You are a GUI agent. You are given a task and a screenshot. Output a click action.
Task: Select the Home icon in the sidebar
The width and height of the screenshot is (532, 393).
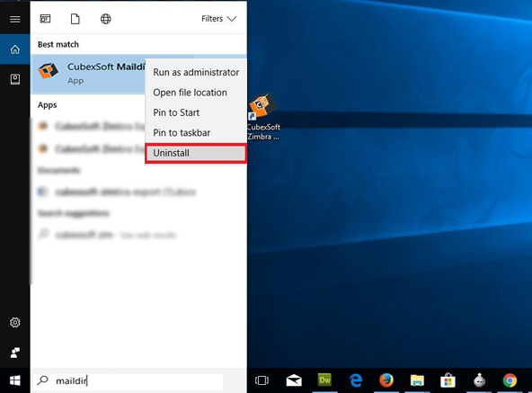pos(15,49)
